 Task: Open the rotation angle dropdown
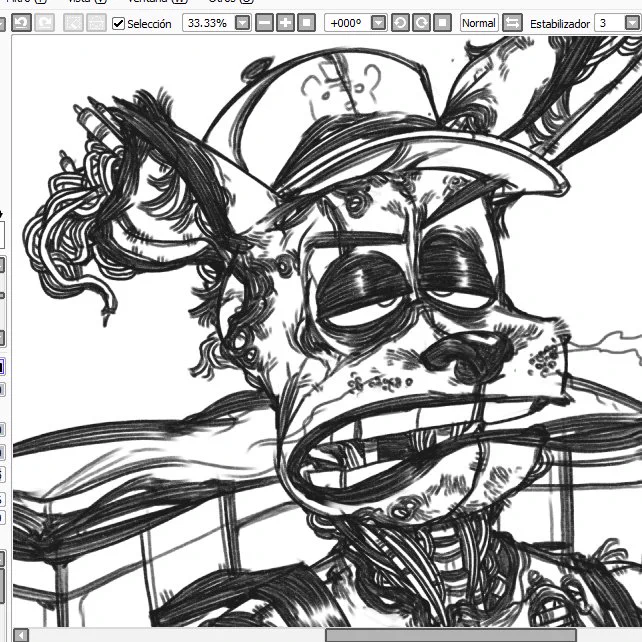click(378, 23)
